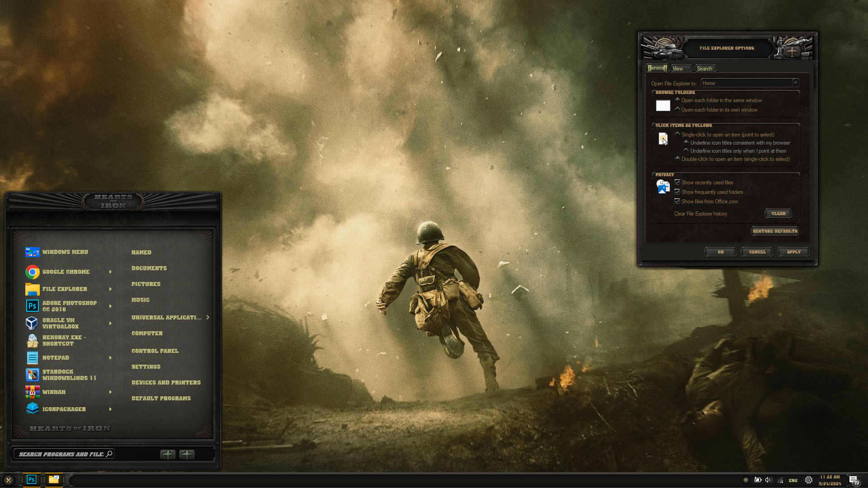Open notification center in system tray
Screen dimensions: 868x488
[853, 480]
